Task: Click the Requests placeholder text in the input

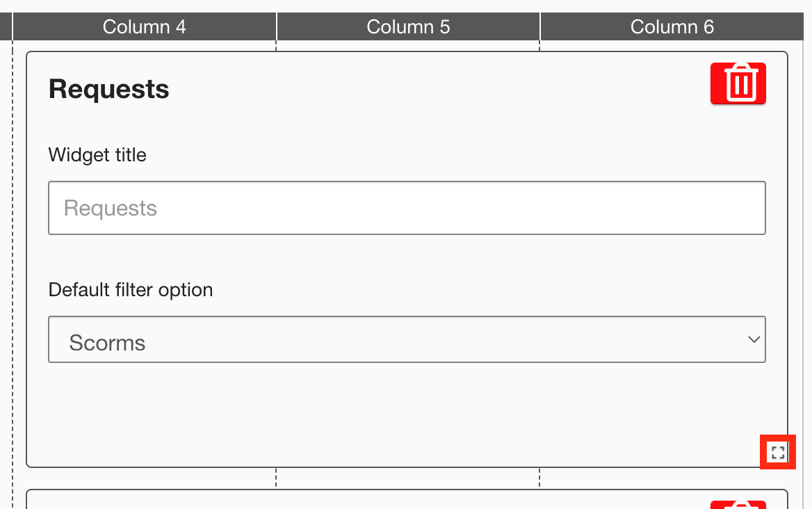Action: click(111, 208)
